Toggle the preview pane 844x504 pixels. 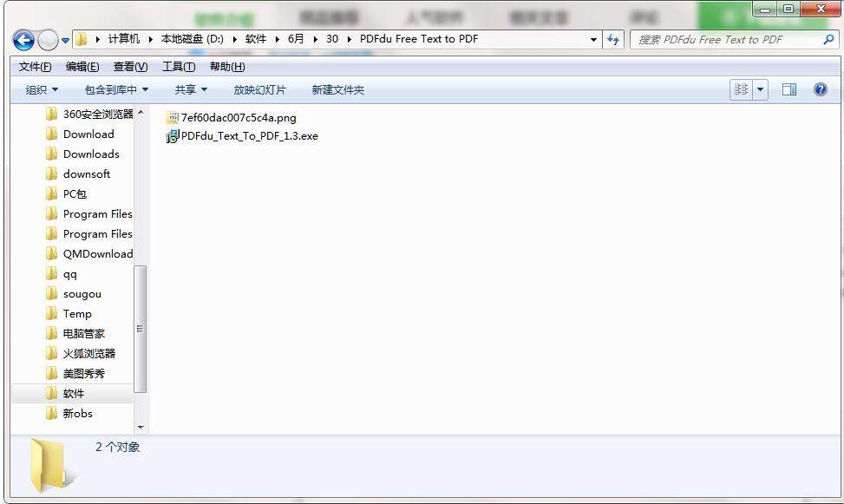789,88
